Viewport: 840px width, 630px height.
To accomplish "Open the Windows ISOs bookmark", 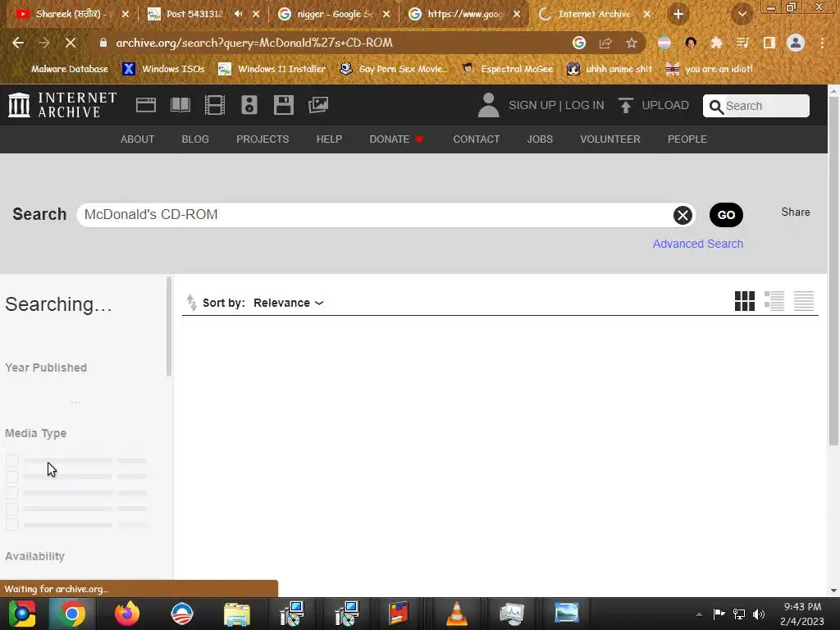I will click(164, 69).
